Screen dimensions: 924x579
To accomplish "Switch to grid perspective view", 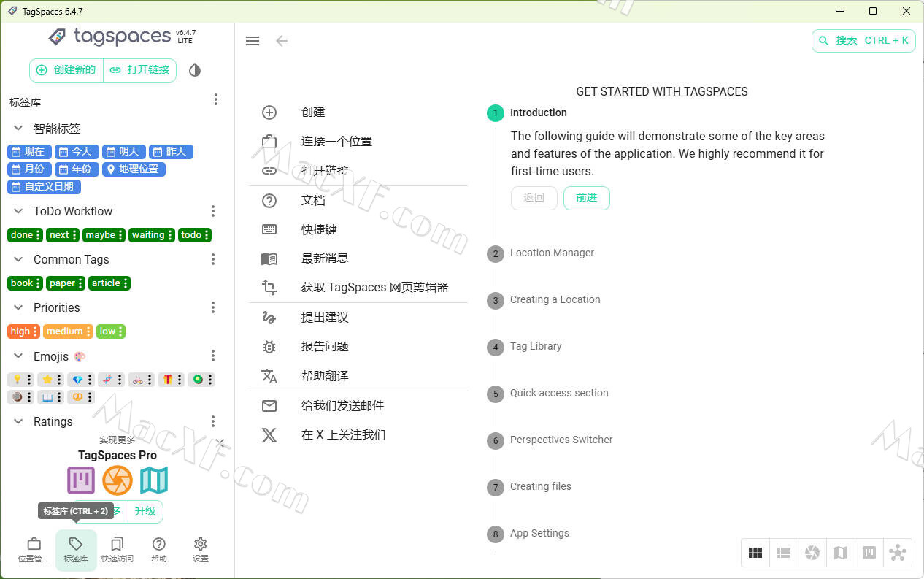I will point(755,553).
